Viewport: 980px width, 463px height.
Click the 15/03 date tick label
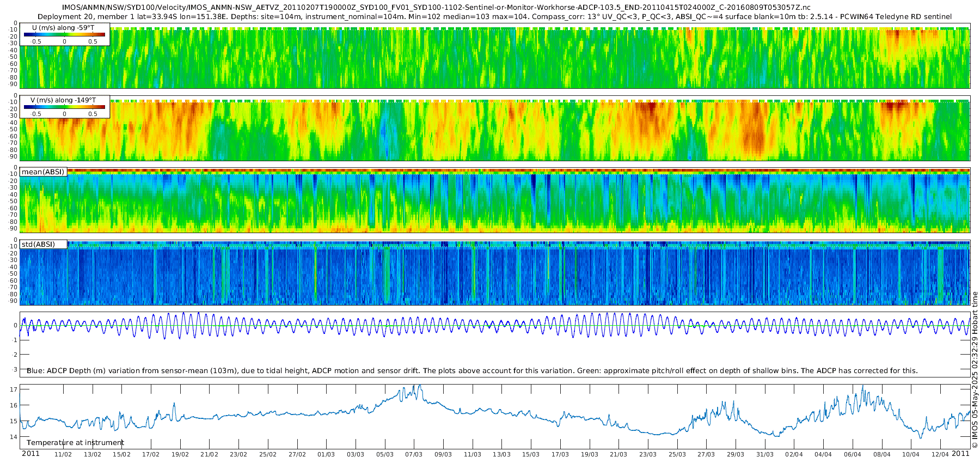coord(531,454)
